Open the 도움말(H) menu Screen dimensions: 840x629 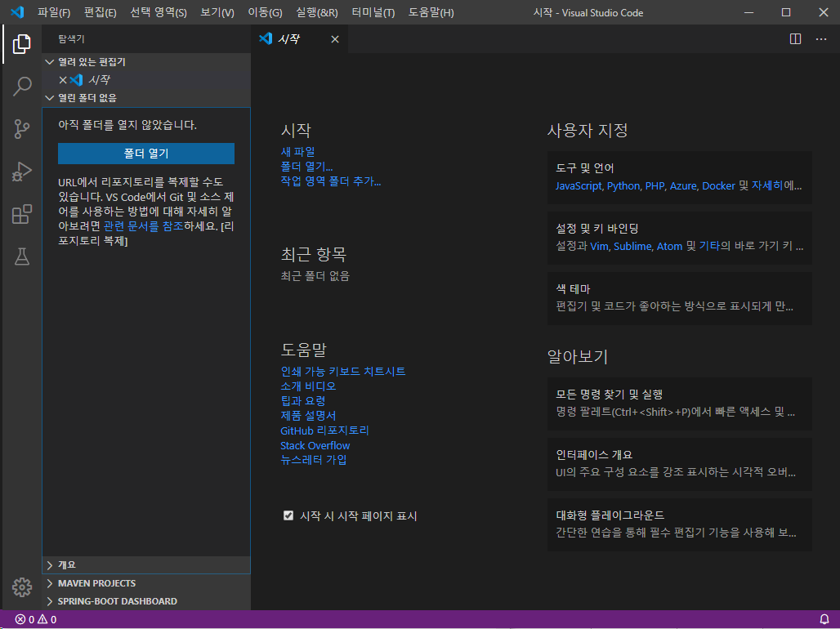click(x=431, y=12)
